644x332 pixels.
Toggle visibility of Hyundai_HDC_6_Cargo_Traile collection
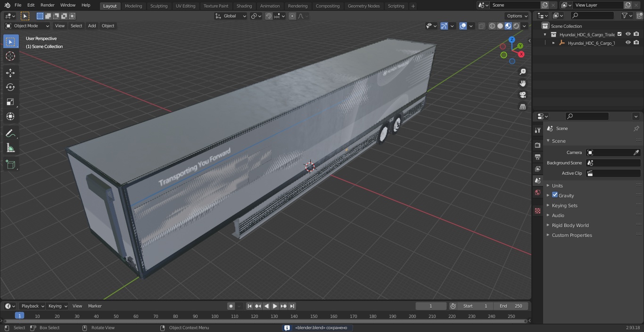point(628,34)
